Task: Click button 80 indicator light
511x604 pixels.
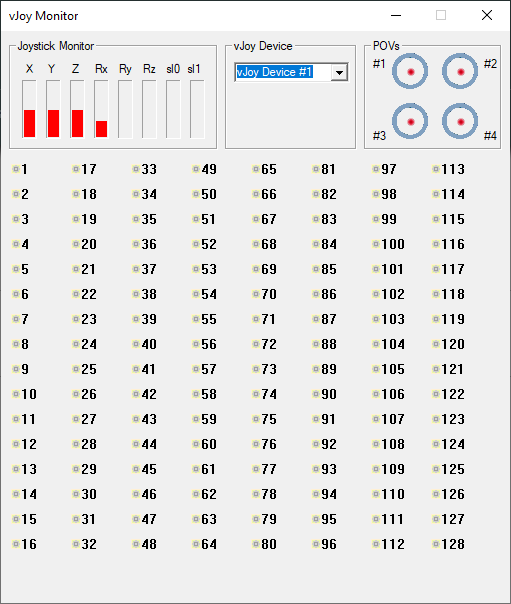Action: click(x=256, y=544)
